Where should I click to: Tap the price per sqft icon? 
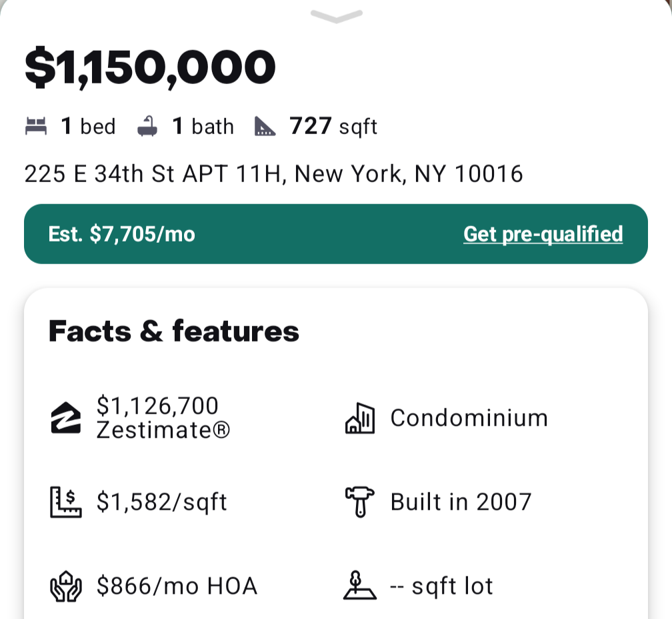[x=65, y=502]
